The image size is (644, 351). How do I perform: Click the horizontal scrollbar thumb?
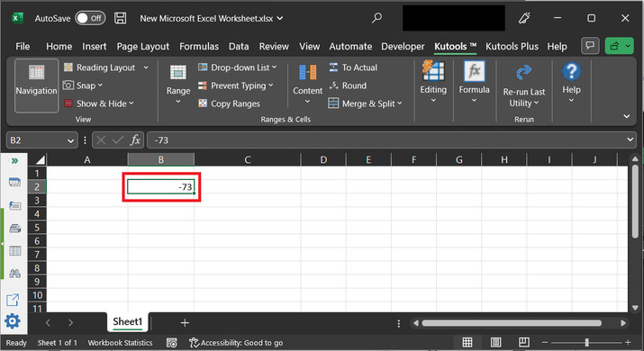(512, 323)
